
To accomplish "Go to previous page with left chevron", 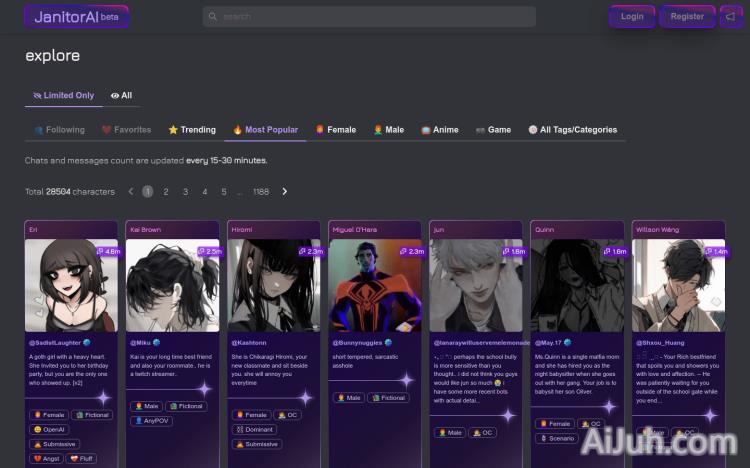I will [129, 191].
